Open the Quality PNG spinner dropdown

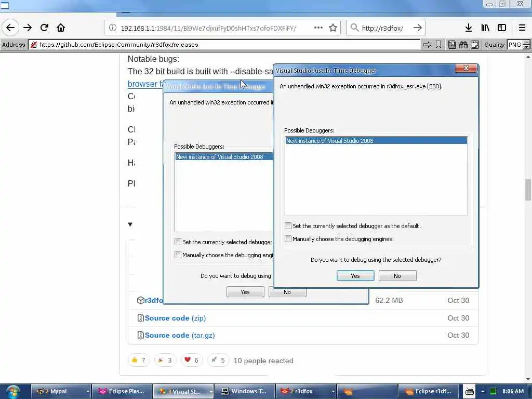tap(526, 45)
